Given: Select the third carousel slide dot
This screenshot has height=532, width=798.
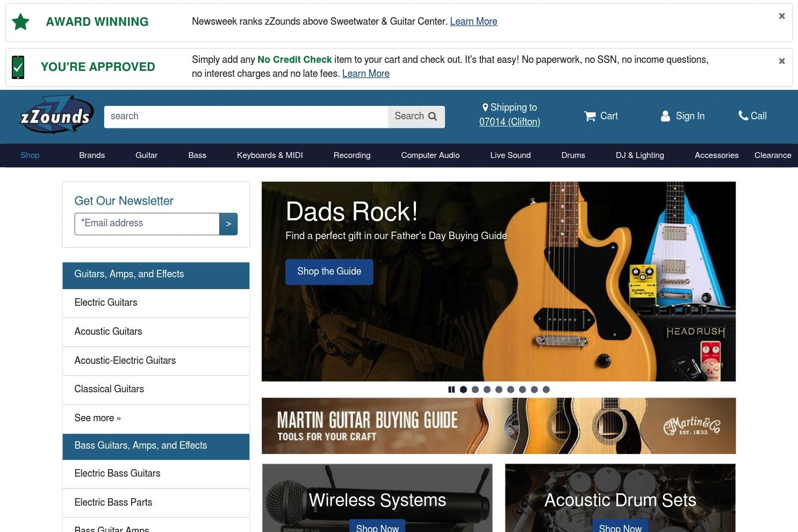Looking at the screenshot, I should pos(487,390).
